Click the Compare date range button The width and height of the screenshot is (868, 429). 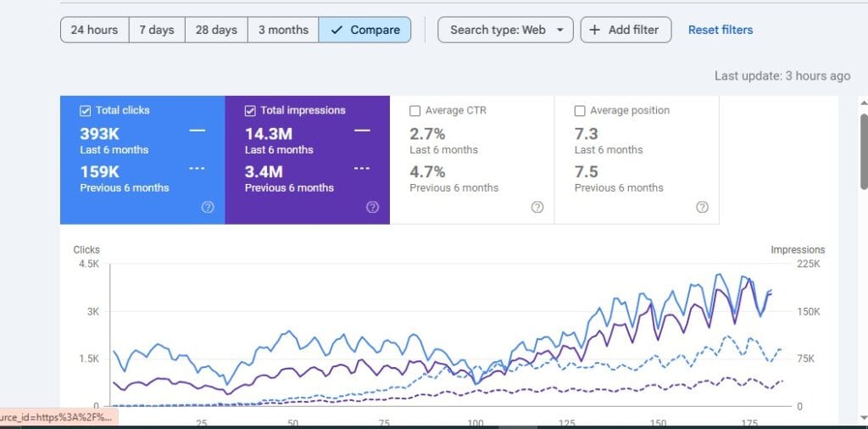click(x=365, y=30)
